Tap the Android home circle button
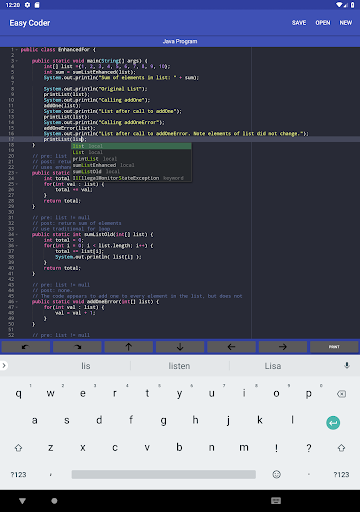This screenshot has width=360, height=512. click(54, 501)
